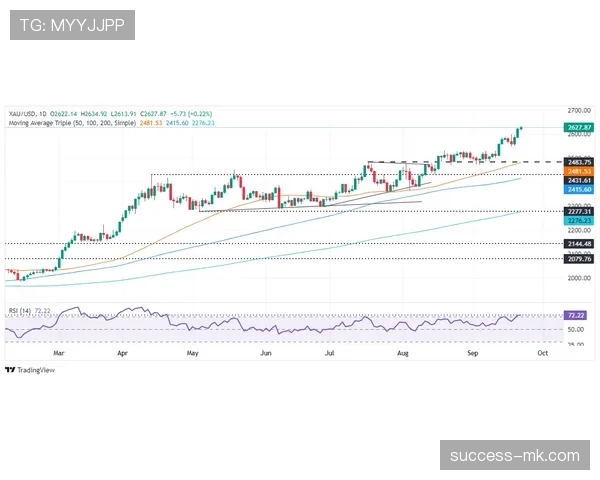Click the Jul label on time axis
Viewport: 600px width, 480px height.
click(330, 353)
